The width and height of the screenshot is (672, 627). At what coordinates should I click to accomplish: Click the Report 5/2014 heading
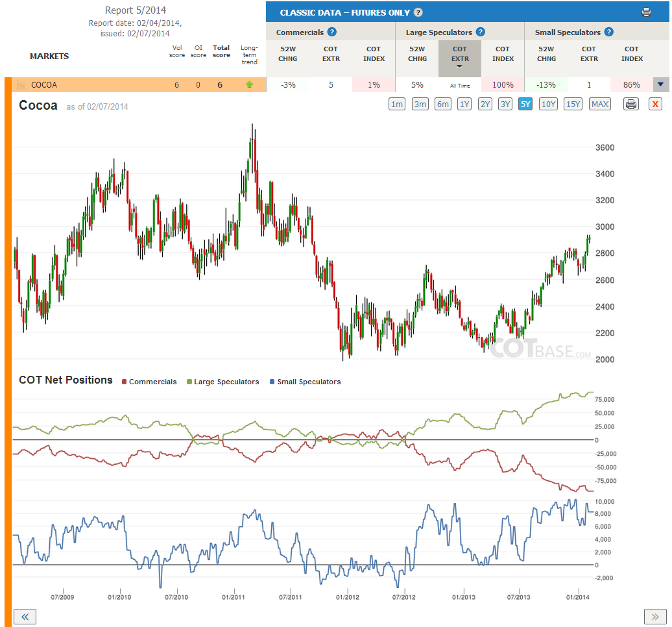(136, 10)
